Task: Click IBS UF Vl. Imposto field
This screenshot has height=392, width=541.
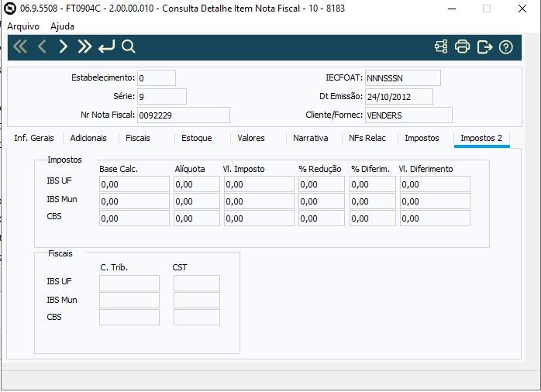Action: (x=259, y=184)
